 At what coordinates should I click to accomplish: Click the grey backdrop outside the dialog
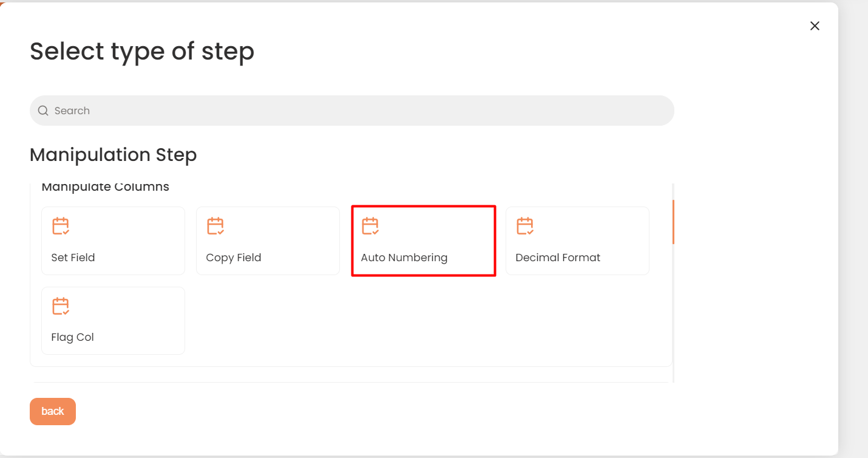(x=853, y=231)
